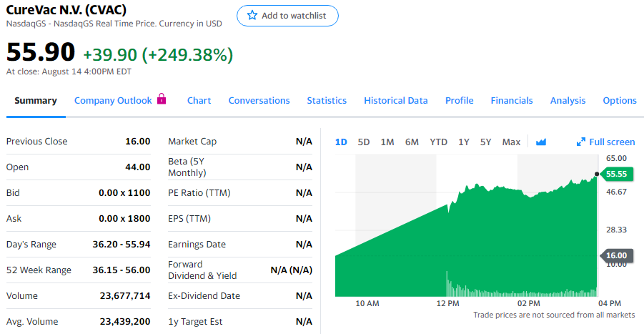Click the Ex-Dividend Date label
644x334 pixels.
[204, 296]
